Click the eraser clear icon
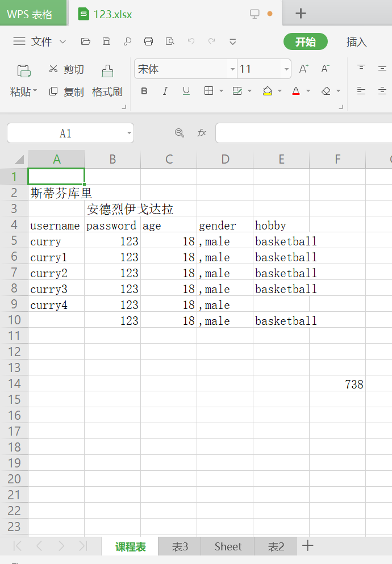The image size is (392, 564). [x=326, y=91]
